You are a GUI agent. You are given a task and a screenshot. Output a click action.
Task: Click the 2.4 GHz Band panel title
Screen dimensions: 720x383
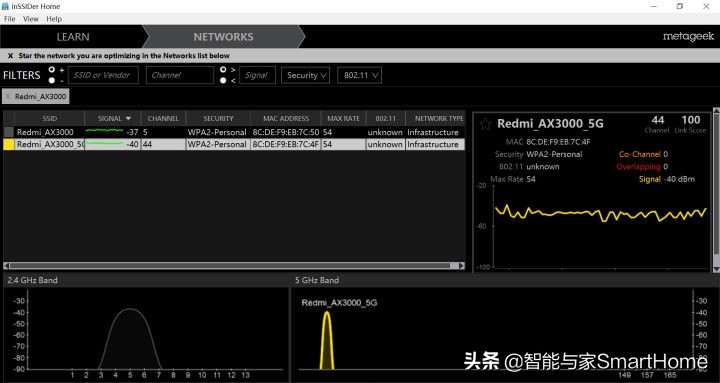pyautogui.click(x=33, y=280)
